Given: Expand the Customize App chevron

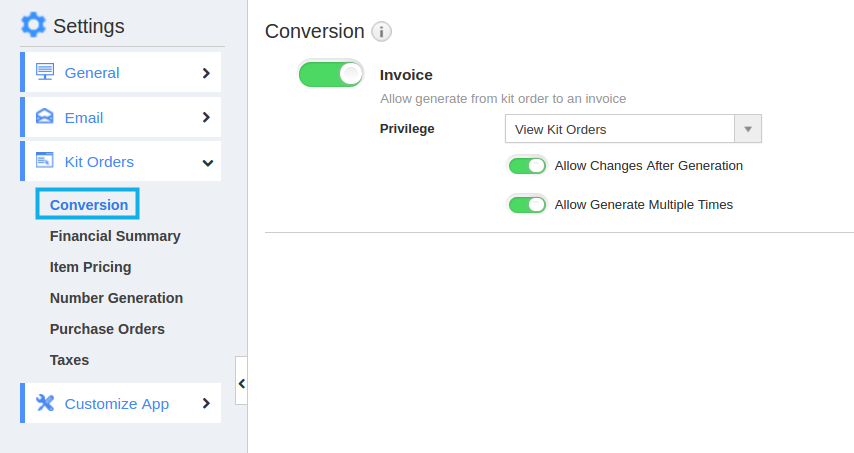Looking at the screenshot, I should 206,403.
